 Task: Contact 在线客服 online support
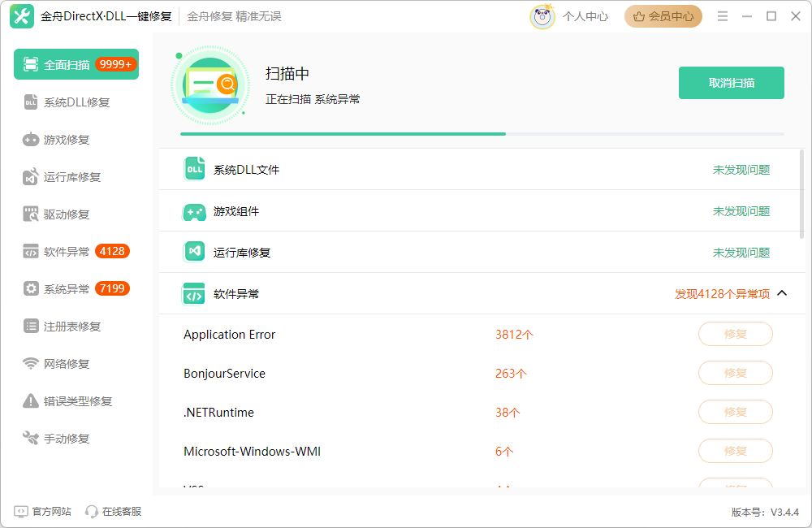point(114,512)
